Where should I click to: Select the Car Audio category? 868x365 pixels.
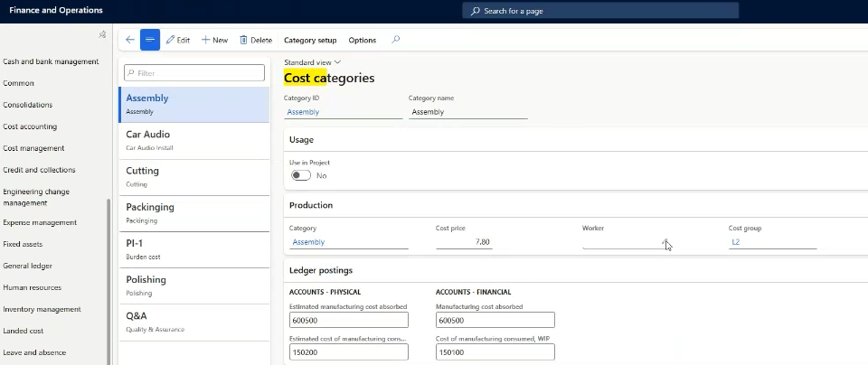pyautogui.click(x=194, y=140)
